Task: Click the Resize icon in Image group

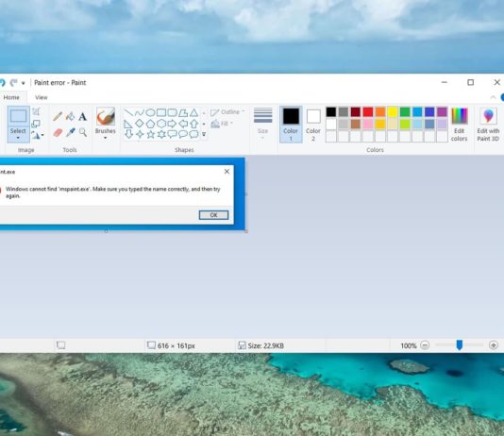Action: [x=36, y=124]
